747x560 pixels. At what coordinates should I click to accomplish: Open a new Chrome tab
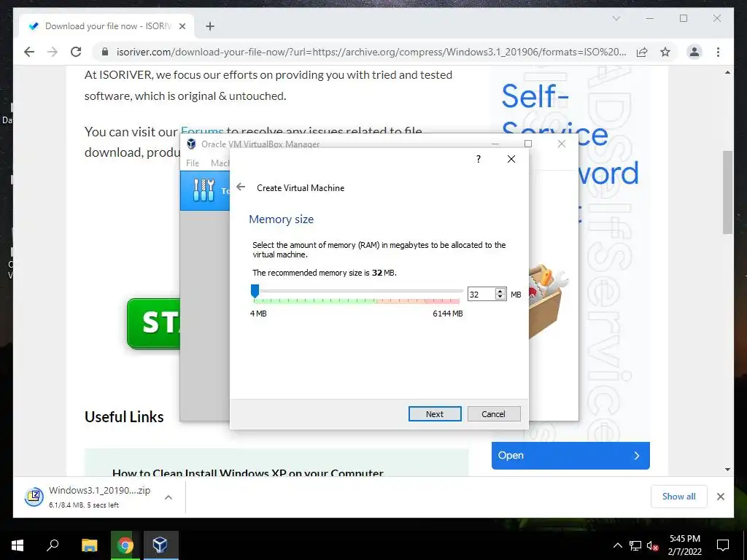(210, 26)
